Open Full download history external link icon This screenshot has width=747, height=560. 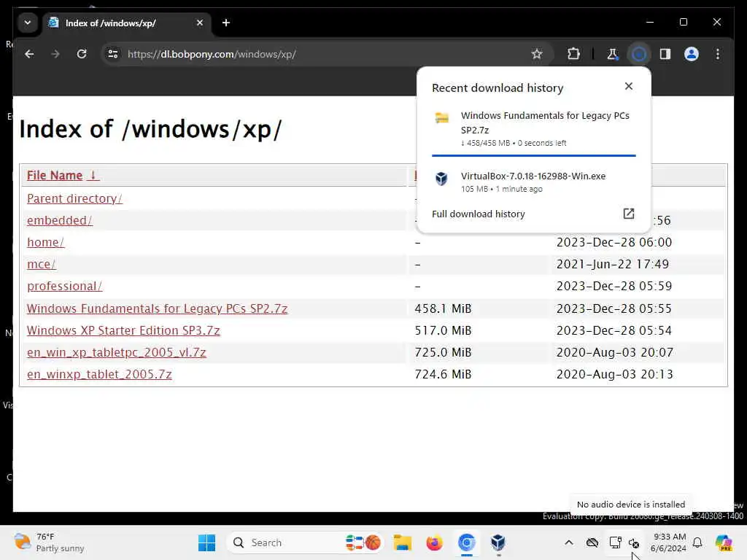[629, 214]
